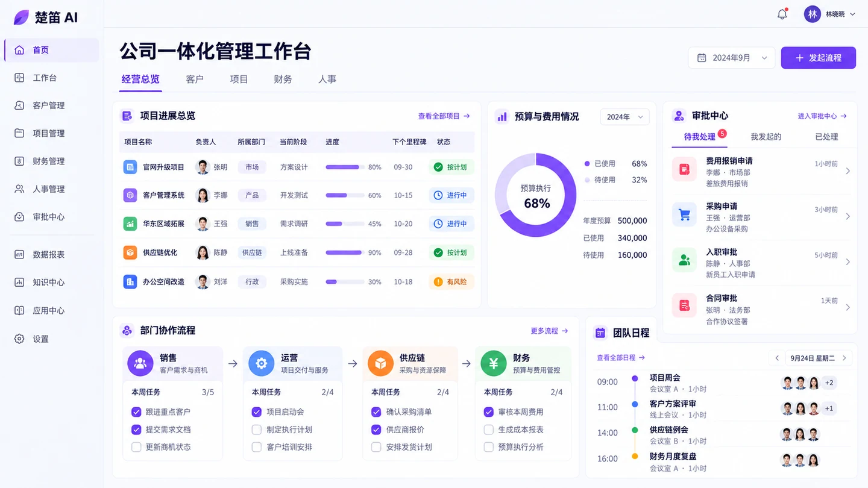Viewport: 868px width, 488px height.
Task: Open the 林晓晓 user account dropdown
Action: [830, 14]
